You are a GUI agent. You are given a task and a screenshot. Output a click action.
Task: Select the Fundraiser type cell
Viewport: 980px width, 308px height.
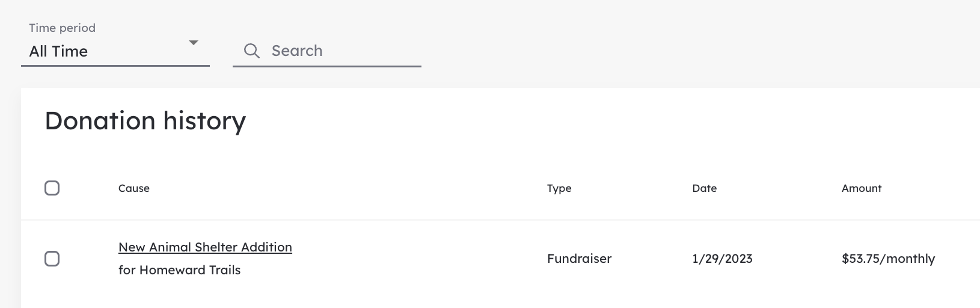coord(579,259)
